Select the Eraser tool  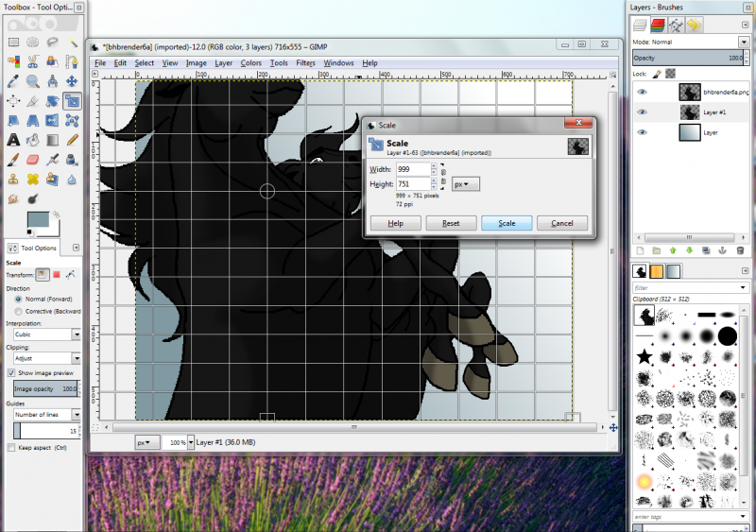pos(33,160)
